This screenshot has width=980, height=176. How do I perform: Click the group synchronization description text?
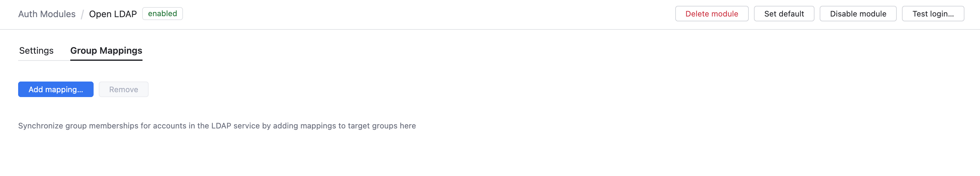click(217, 126)
